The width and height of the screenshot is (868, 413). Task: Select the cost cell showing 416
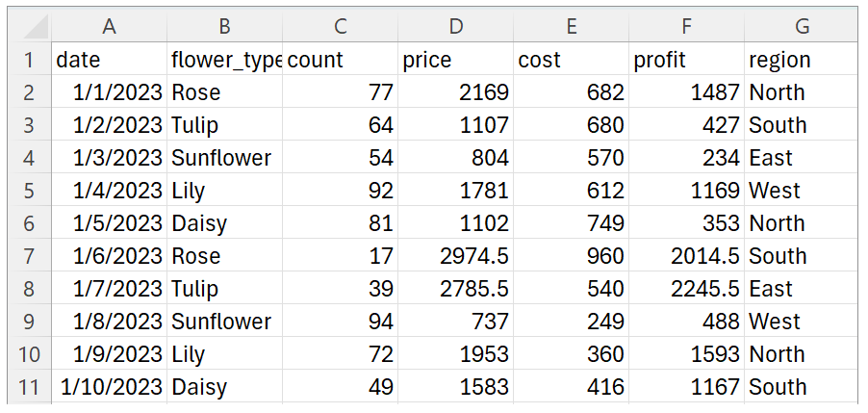(x=571, y=387)
